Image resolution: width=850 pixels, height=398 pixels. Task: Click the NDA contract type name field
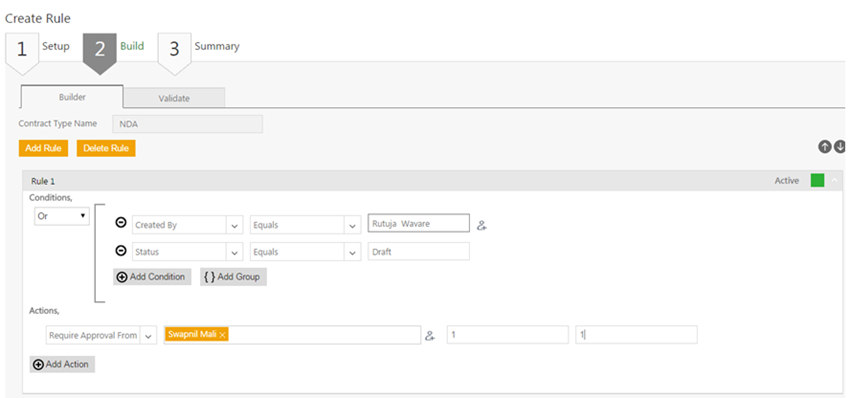coord(188,124)
